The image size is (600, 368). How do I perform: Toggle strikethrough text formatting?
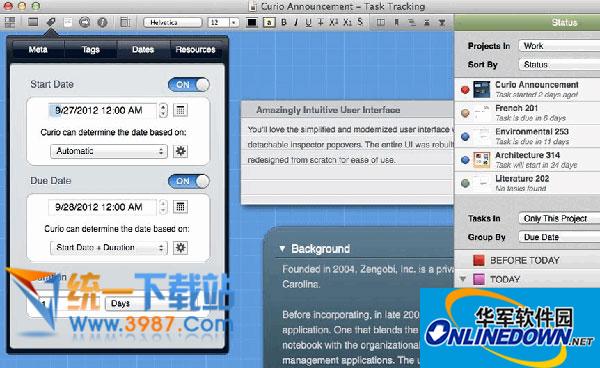(321, 22)
